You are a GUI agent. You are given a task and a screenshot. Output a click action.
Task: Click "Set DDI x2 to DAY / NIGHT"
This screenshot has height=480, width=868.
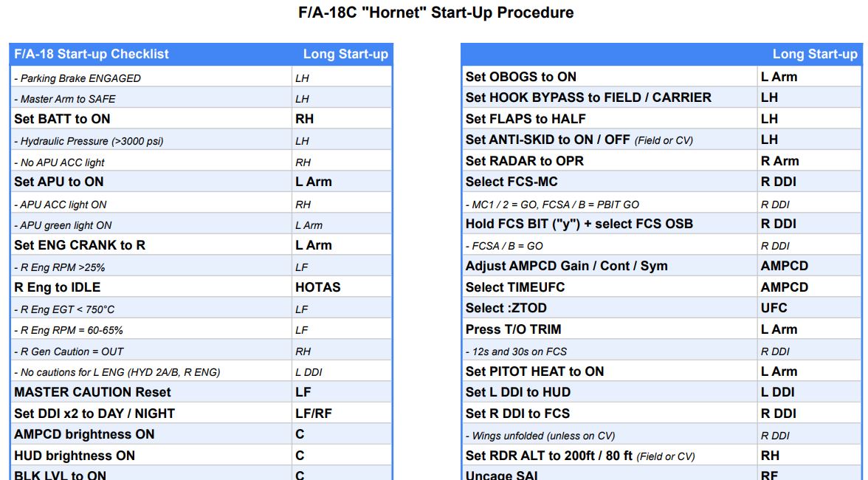click(94, 414)
